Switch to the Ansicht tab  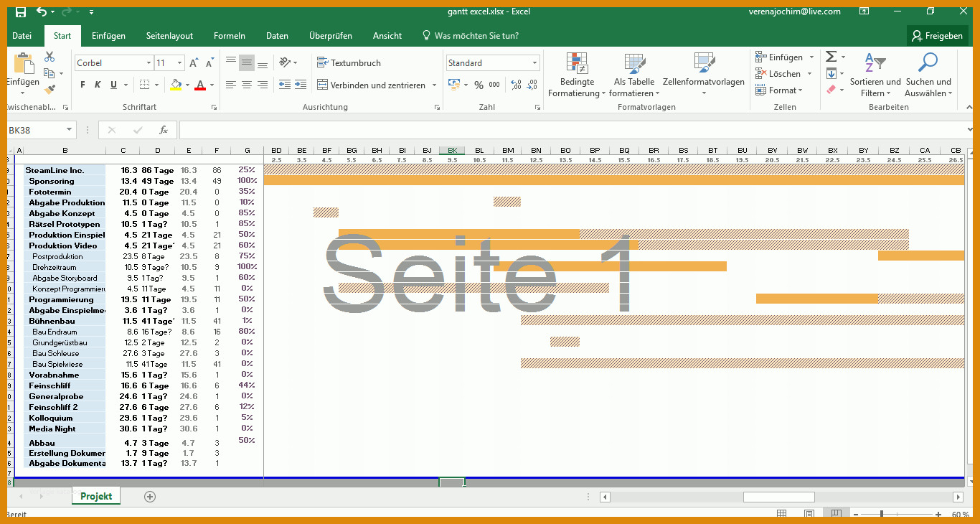387,36
